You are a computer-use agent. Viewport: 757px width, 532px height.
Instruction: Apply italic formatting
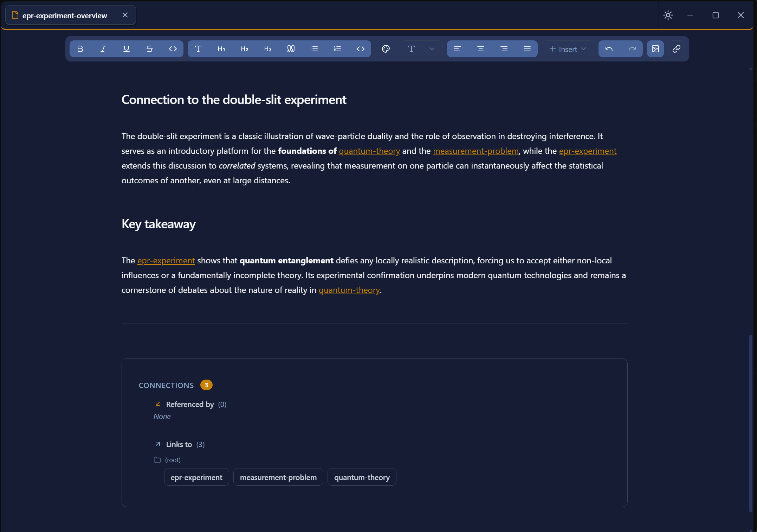pos(103,49)
